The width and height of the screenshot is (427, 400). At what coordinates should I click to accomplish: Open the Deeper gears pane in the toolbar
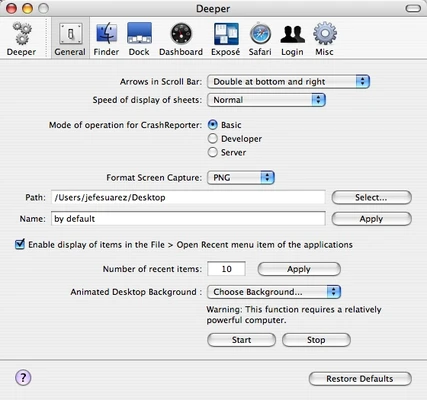(x=21, y=39)
